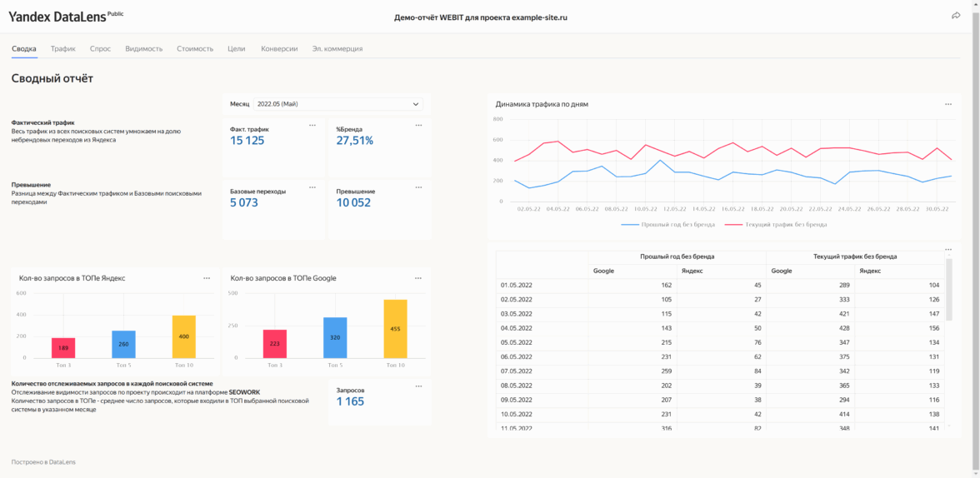980x478 pixels.
Task: Click the yellow Топ 10 bar in Google chart
Action: [x=395, y=329]
